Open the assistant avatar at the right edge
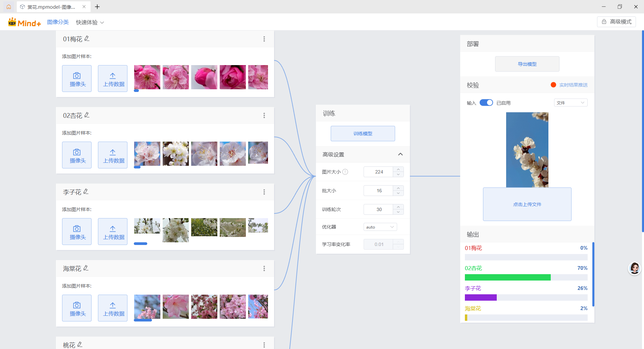Viewport: 644px width, 349px height. pos(635,268)
